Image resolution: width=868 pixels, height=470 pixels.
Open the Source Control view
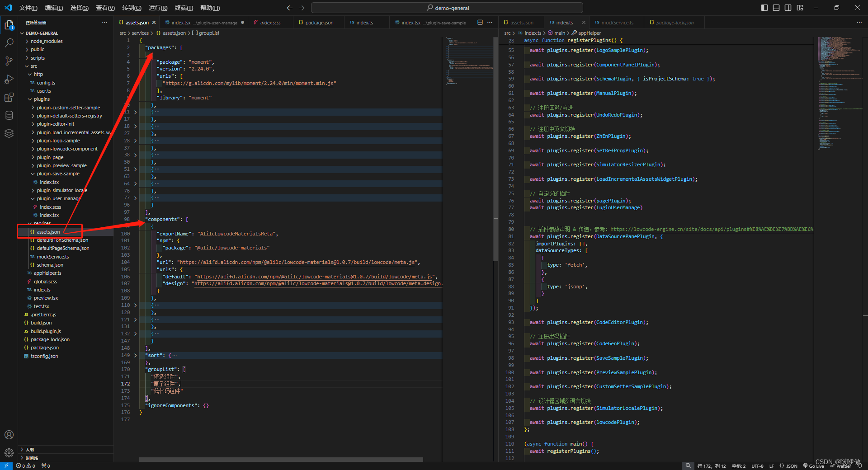click(9, 61)
